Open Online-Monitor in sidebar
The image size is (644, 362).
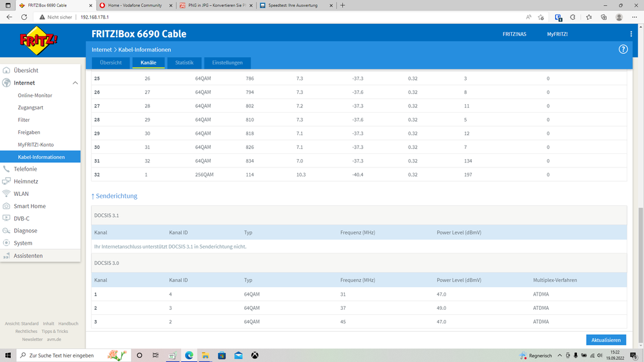click(35, 95)
